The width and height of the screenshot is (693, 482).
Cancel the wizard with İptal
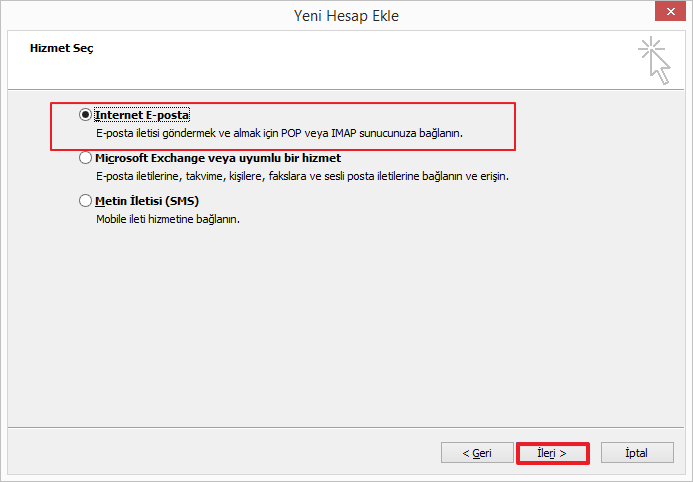(636, 453)
